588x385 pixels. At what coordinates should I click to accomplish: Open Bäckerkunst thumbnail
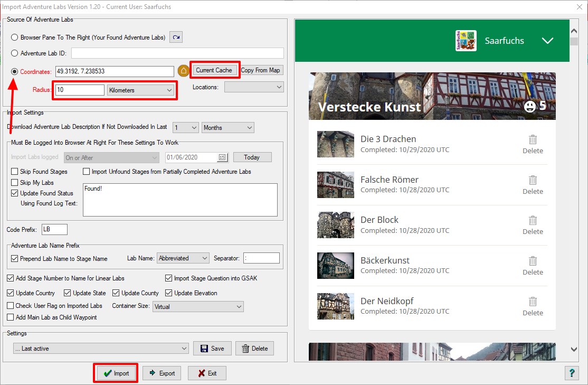pyautogui.click(x=336, y=265)
